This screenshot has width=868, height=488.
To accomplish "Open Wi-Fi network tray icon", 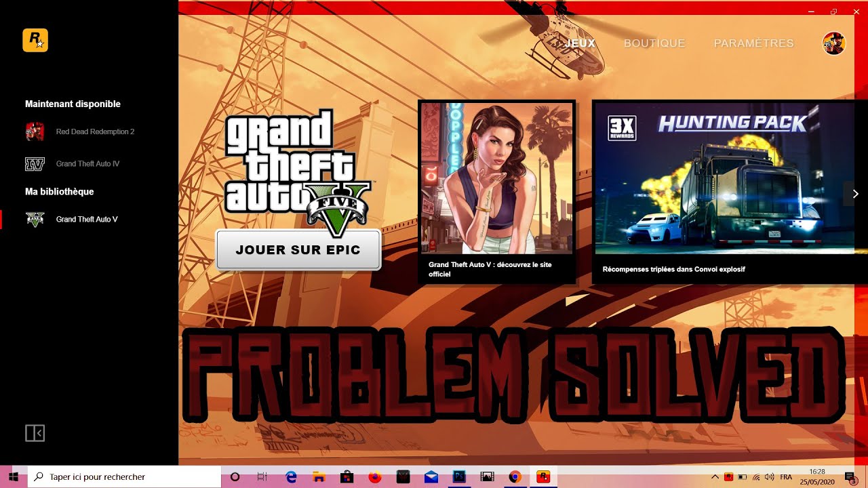I will tap(756, 476).
